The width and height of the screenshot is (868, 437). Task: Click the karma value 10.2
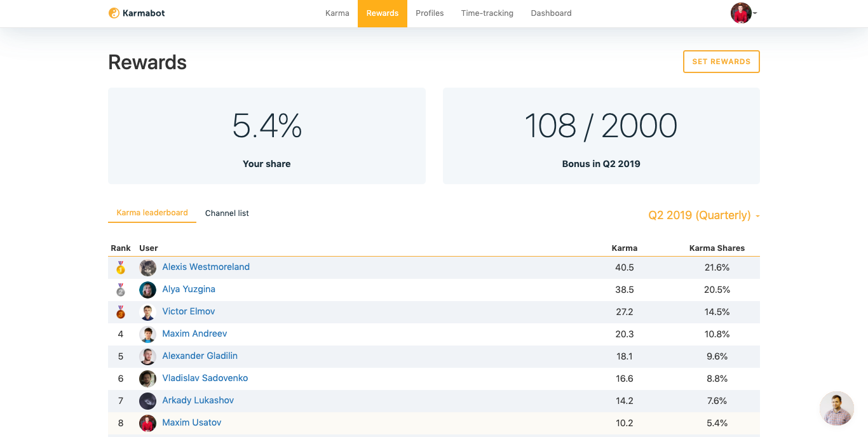625,423
